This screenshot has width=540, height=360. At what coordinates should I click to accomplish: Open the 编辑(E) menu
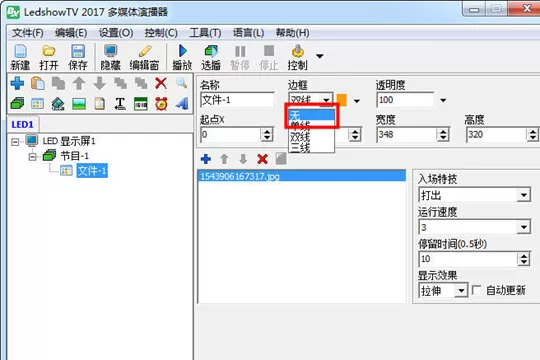point(71,33)
